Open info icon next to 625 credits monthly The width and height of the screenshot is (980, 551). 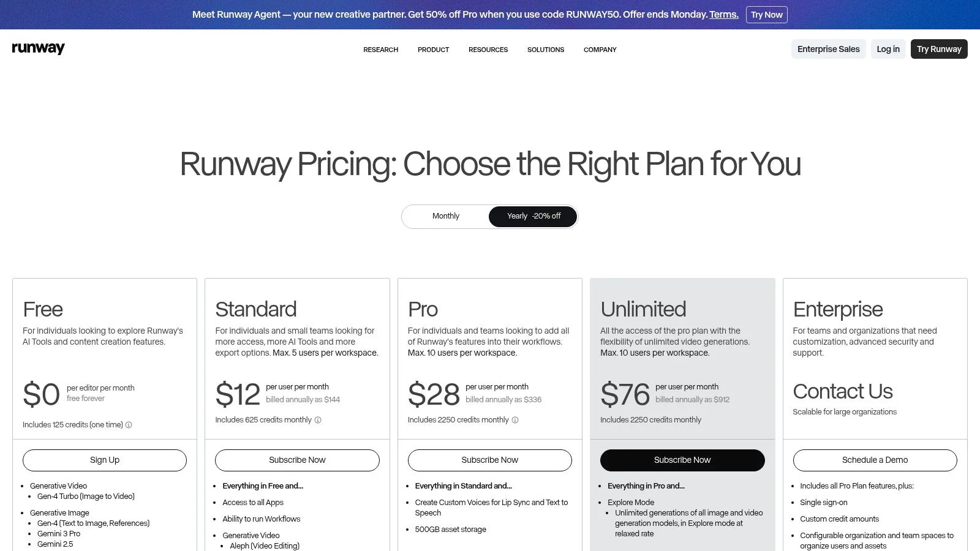click(x=318, y=420)
